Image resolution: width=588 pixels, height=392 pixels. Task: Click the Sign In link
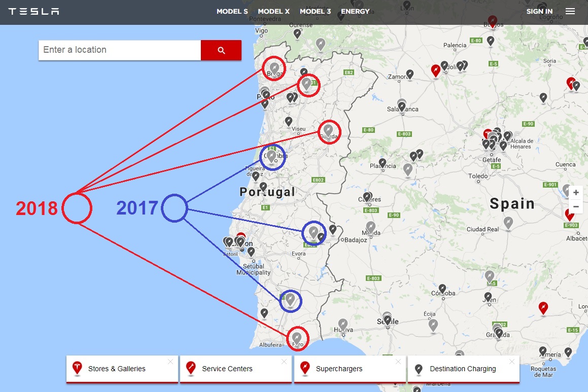539,11
